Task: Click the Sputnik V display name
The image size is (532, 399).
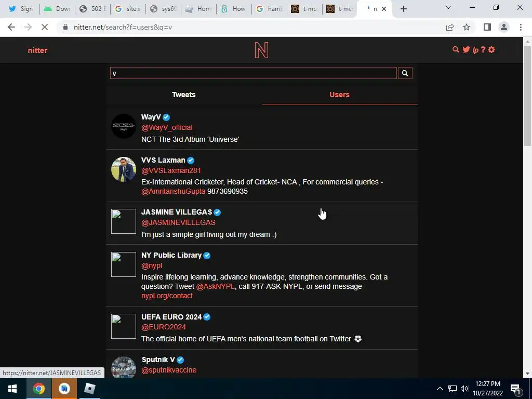Action: [x=158, y=360]
